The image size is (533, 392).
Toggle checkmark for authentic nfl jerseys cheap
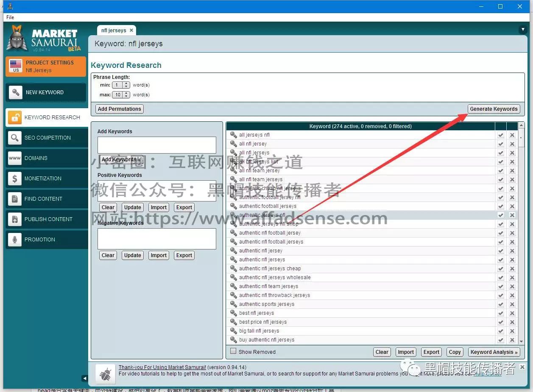point(501,269)
